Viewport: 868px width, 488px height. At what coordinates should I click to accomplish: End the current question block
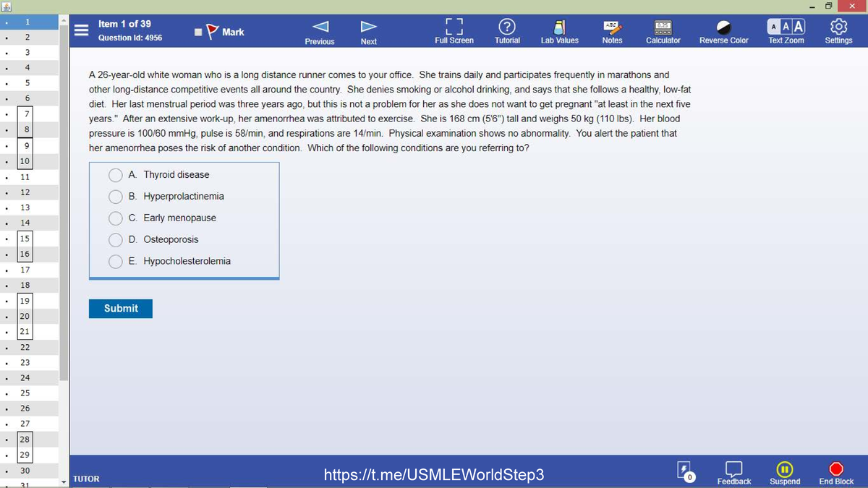[x=835, y=472]
